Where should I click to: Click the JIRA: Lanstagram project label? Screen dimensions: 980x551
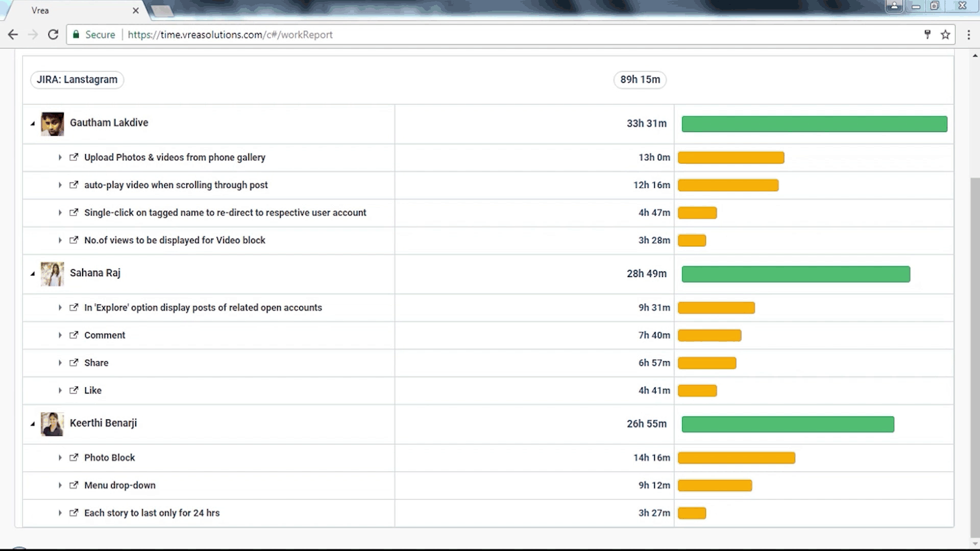coord(77,80)
